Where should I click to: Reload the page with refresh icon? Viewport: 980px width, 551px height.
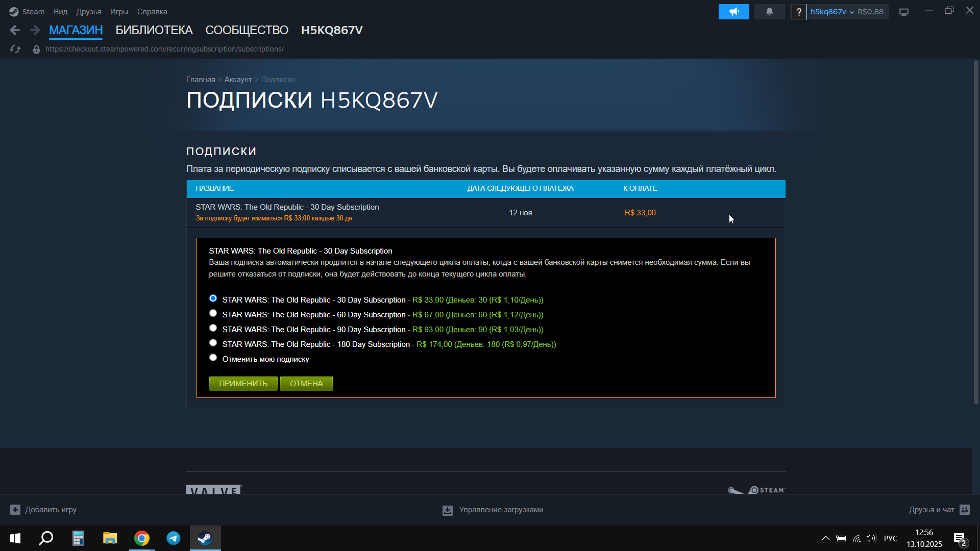[x=15, y=49]
